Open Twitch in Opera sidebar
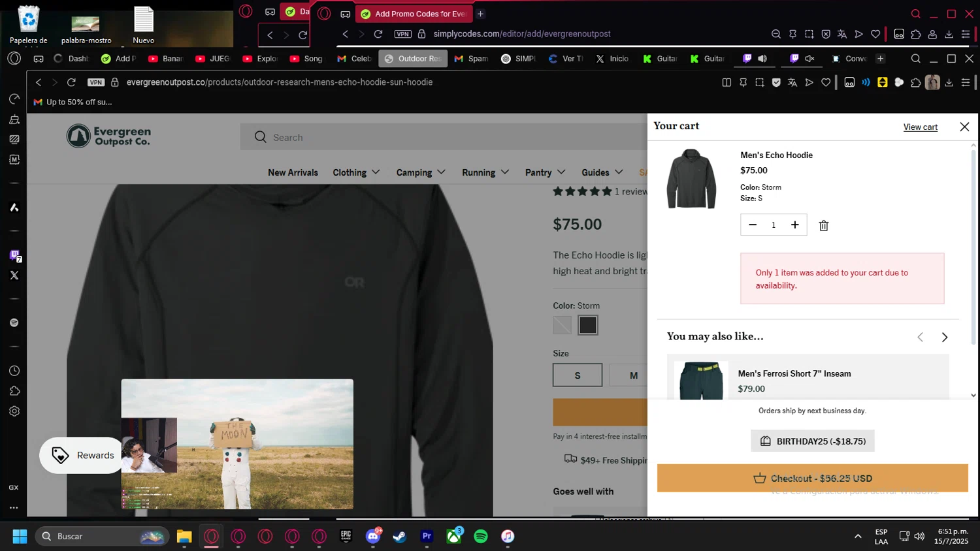This screenshot has width=980, height=551. (x=14, y=255)
